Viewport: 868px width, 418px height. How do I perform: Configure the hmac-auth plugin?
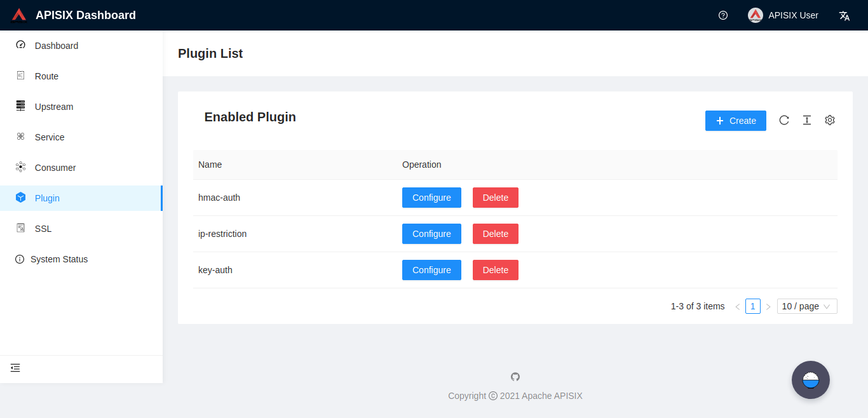[x=431, y=198]
